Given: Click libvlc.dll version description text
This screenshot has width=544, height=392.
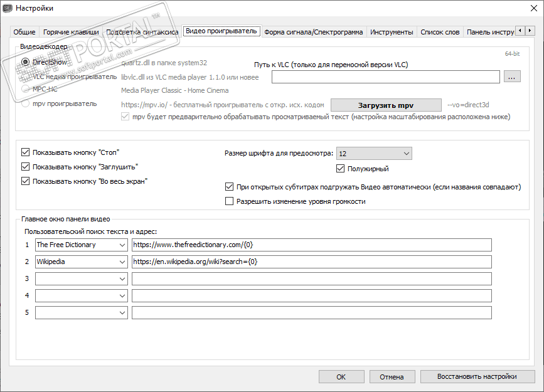Looking at the screenshot, I should (189, 77).
